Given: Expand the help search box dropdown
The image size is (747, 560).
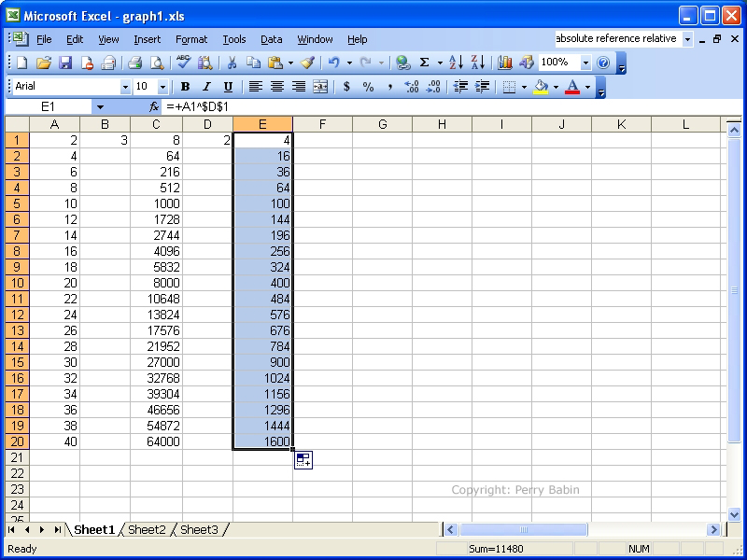Looking at the screenshot, I should [687, 39].
